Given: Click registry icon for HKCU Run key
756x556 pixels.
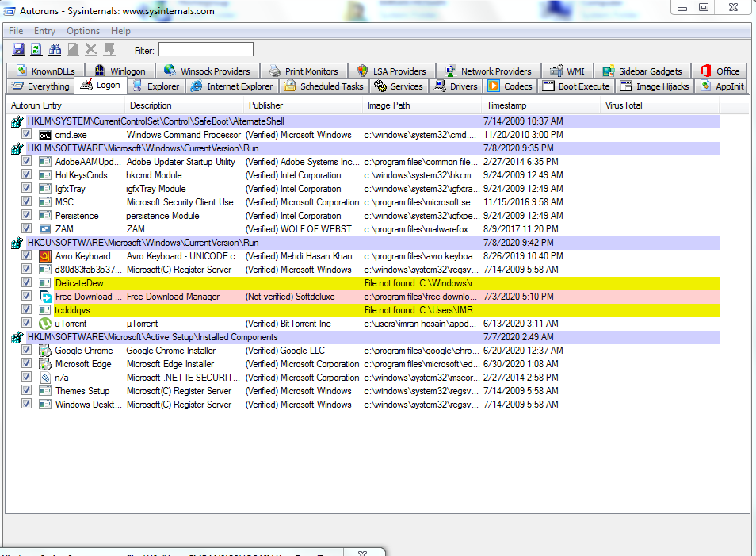Looking at the screenshot, I should [17, 243].
